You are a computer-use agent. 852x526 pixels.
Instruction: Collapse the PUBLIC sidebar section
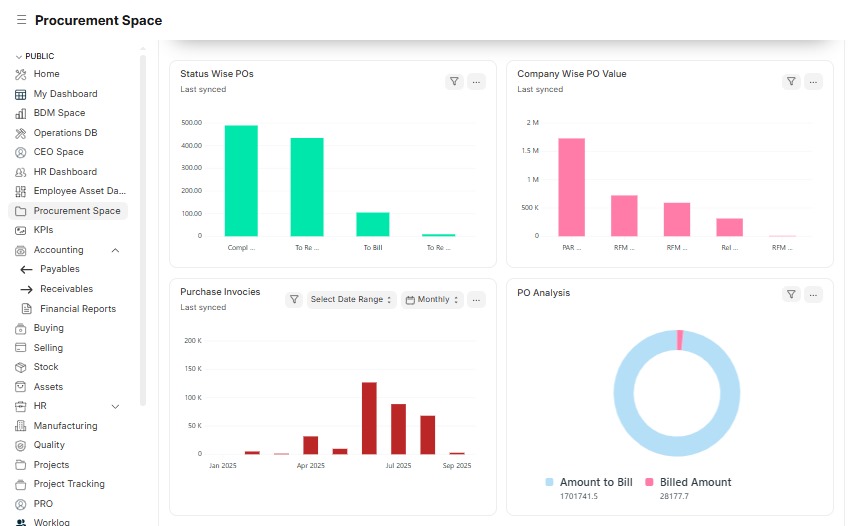click(x=35, y=56)
